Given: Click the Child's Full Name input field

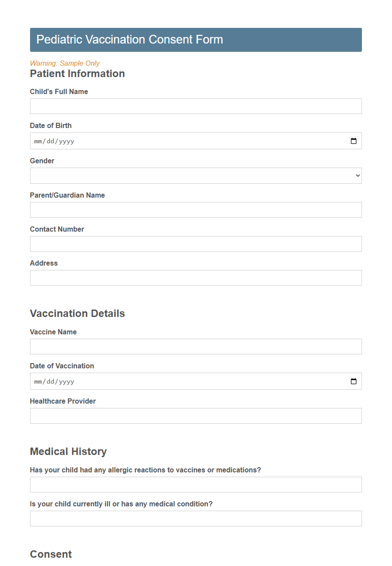Looking at the screenshot, I should click(196, 106).
